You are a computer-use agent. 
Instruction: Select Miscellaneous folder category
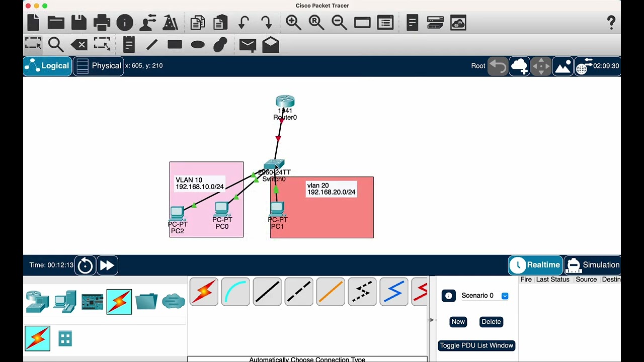(x=146, y=302)
